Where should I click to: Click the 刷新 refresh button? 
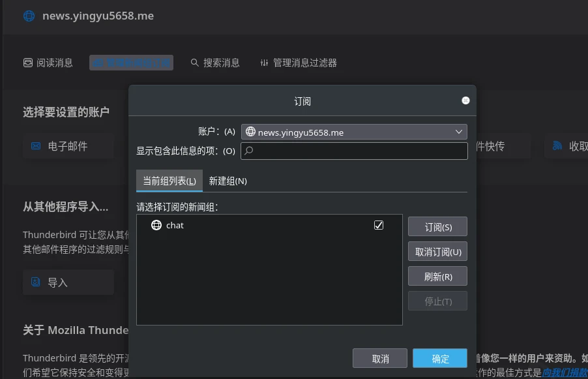pyautogui.click(x=437, y=276)
